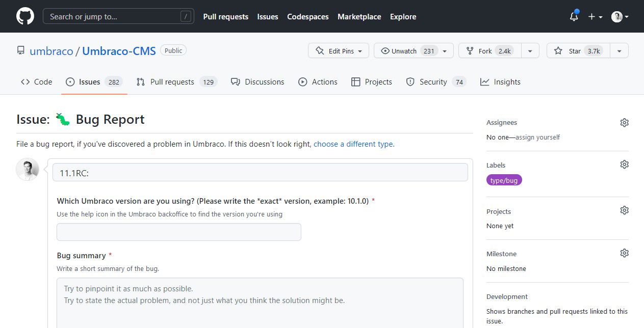Image resolution: width=644 pixels, height=328 pixels.
Task: Open the Milestone gear settings
Action: pos(624,253)
